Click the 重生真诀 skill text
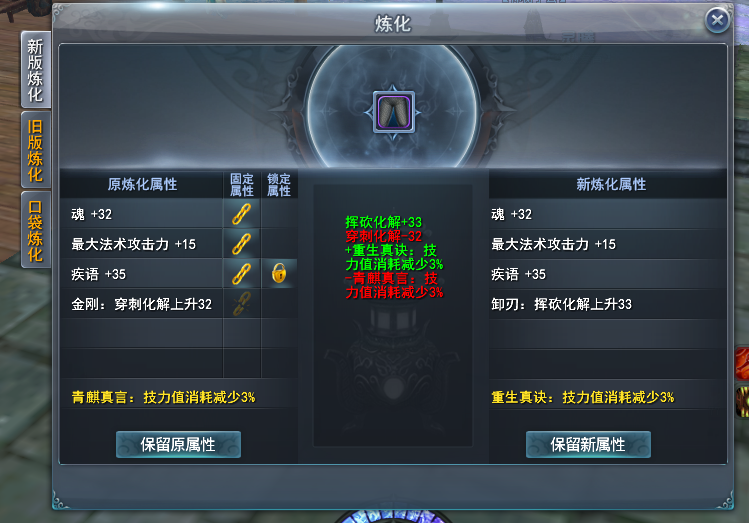The height and width of the screenshot is (523, 749). (x=582, y=397)
